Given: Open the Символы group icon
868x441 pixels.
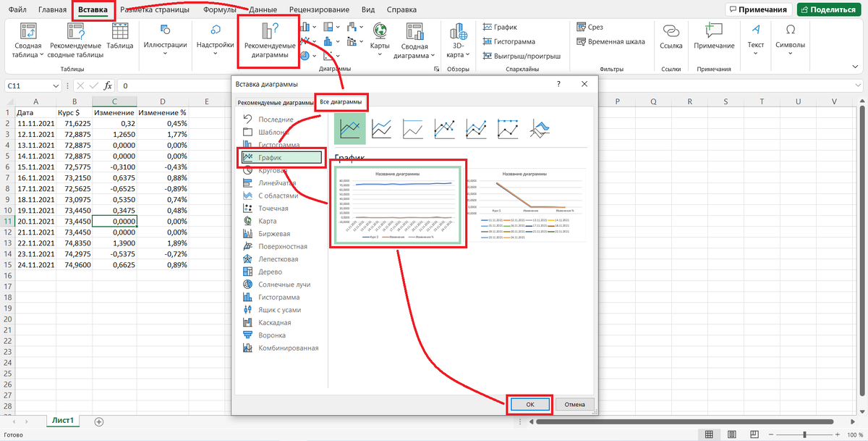Looking at the screenshot, I should coord(790,29).
